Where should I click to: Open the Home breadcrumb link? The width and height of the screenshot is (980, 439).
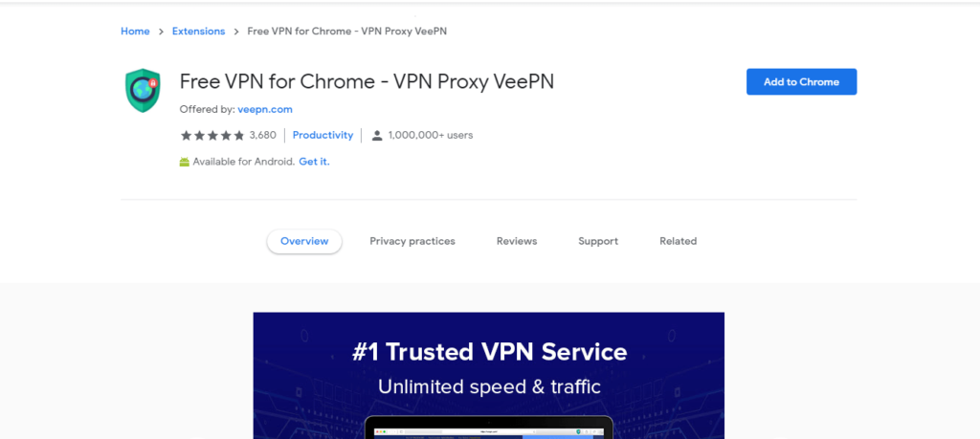tap(135, 32)
